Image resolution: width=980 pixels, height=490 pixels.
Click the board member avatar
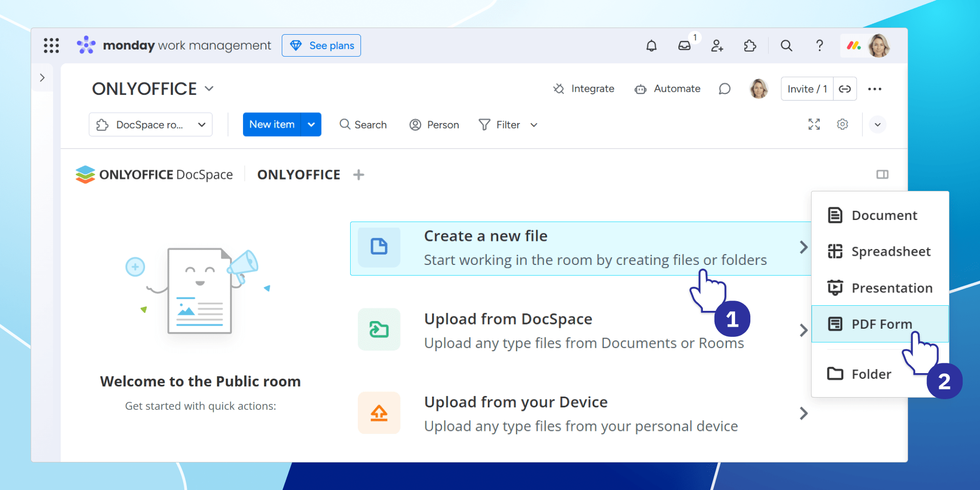(759, 89)
